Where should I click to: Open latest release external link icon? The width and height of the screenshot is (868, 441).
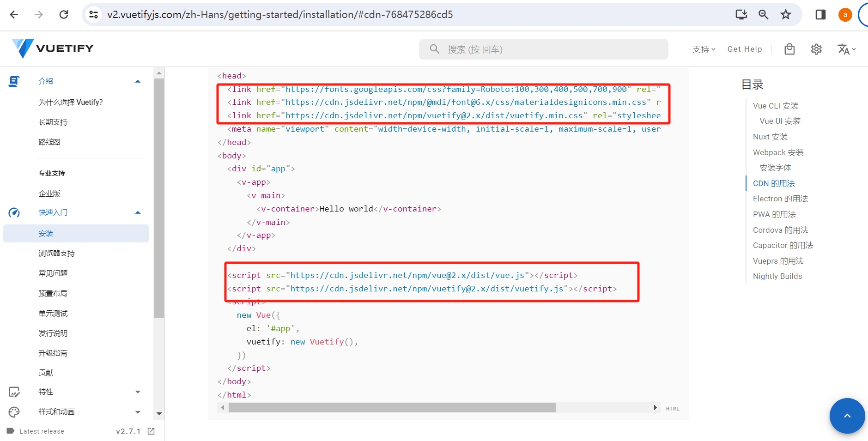[x=151, y=431]
